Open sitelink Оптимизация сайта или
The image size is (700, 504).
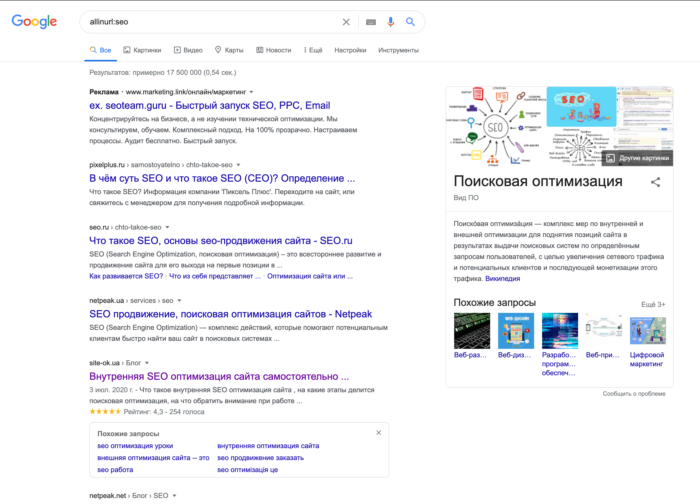pyautogui.click(x=310, y=276)
